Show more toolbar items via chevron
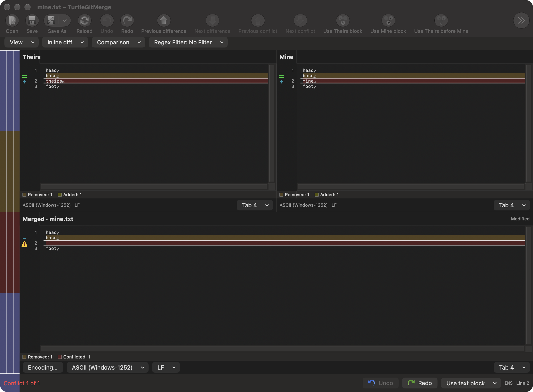The image size is (533, 392). click(x=521, y=20)
